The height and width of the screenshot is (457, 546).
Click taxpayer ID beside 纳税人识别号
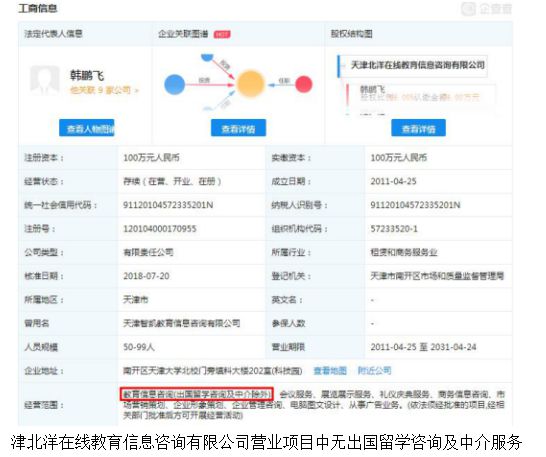[x=415, y=205]
